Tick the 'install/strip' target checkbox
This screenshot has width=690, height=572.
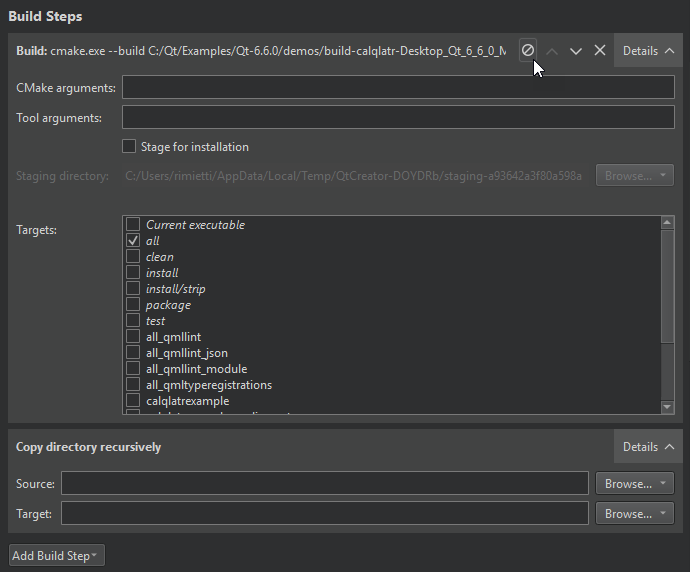[x=133, y=289]
